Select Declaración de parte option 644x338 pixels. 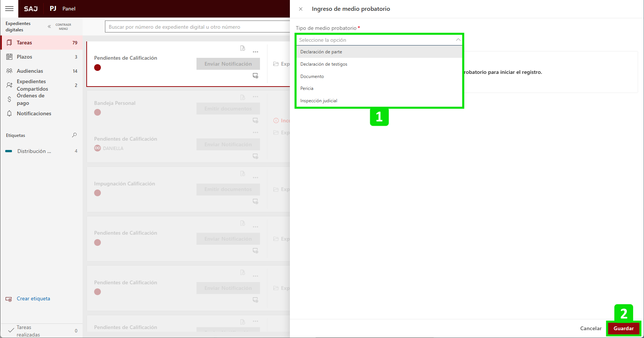coord(321,52)
